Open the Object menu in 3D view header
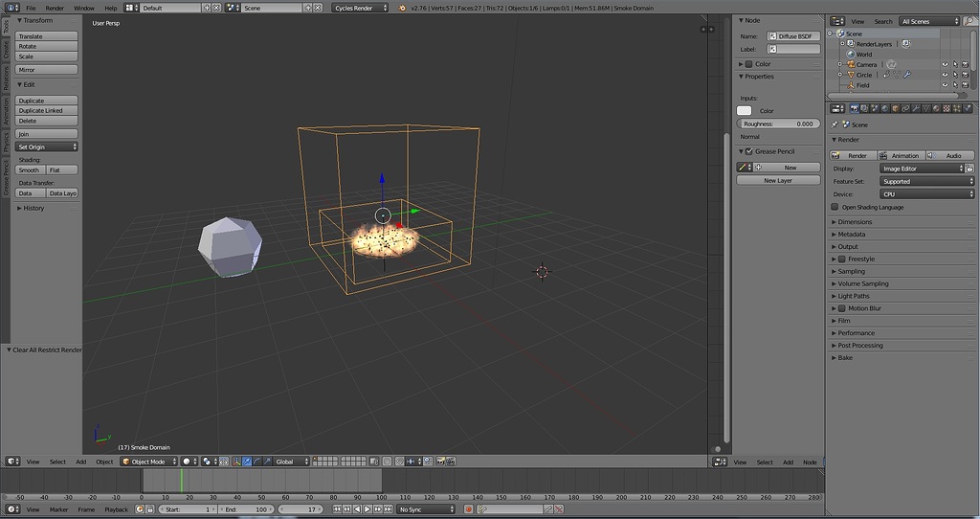This screenshot has height=519, width=980. (104, 462)
